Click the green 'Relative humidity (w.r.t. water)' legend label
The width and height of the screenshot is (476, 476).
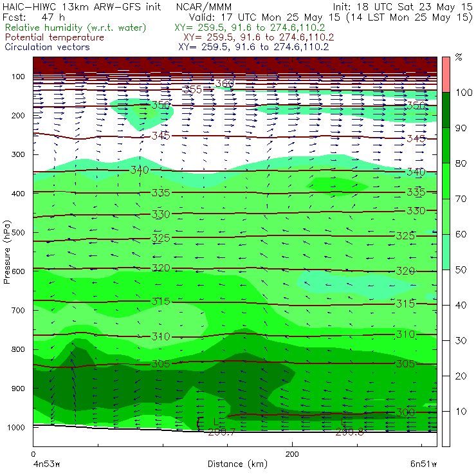75,28
